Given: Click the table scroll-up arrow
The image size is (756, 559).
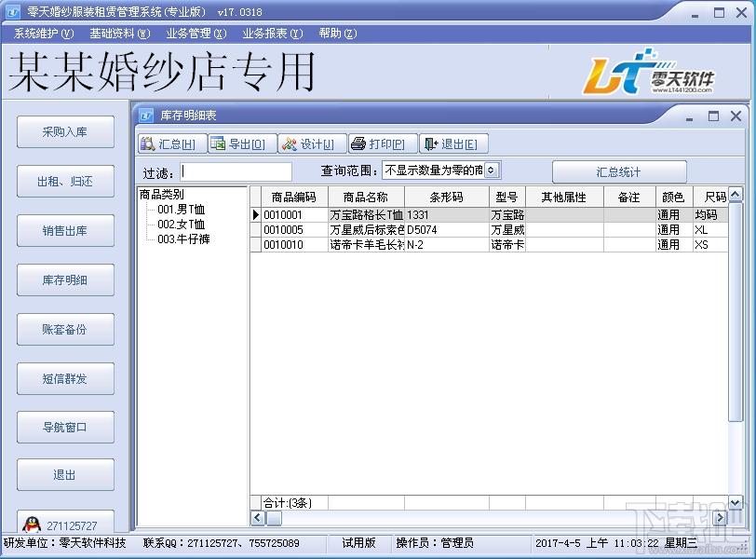Looking at the screenshot, I should click(735, 195).
